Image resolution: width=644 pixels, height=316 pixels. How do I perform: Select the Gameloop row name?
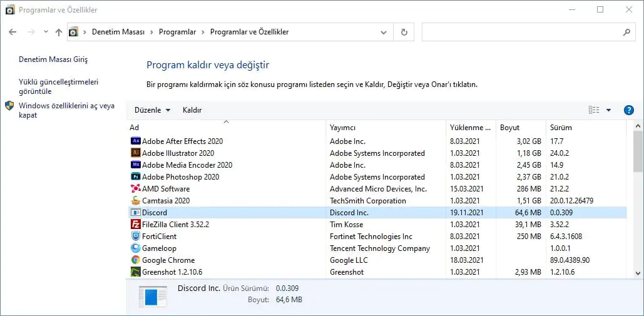(x=158, y=248)
